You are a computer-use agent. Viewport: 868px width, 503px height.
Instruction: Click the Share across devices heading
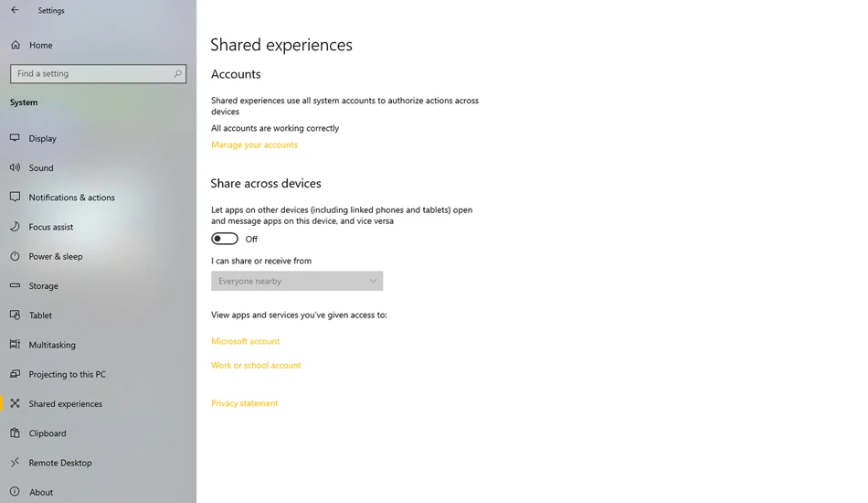coord(266,183)
